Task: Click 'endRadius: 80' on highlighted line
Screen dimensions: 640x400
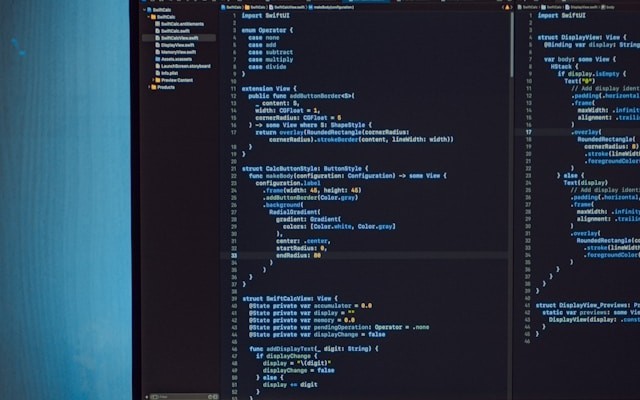Action: coord(298,255)
